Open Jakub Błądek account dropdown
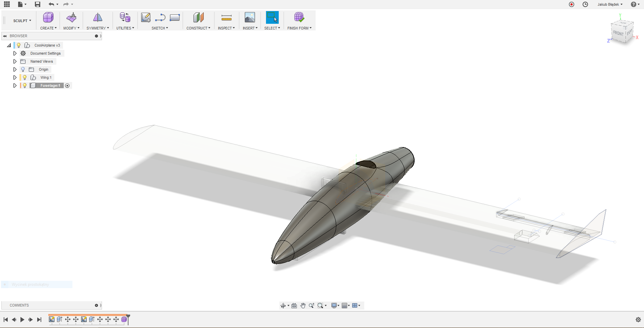This screenshot has width=644, height=328. click(610, 4)
